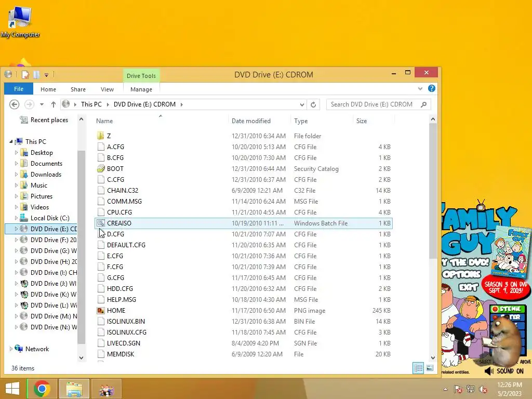The image size is (532, 399).
Task: Open Customize Quick Access Toolbar dropdown
Action: point(46,75)
